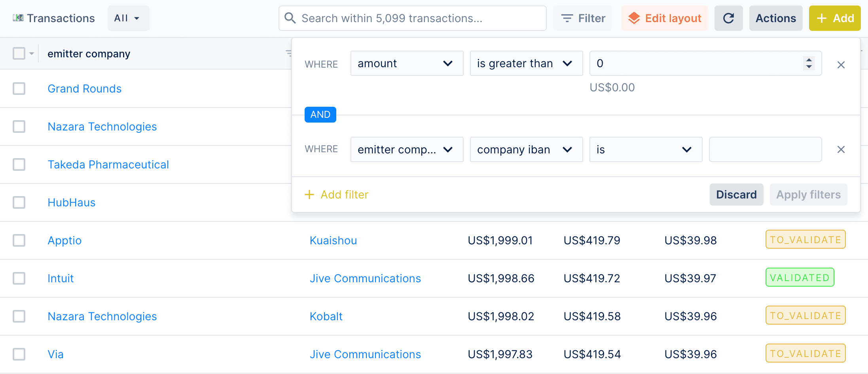Click the search magnifier icon

[x=290, y=18]
